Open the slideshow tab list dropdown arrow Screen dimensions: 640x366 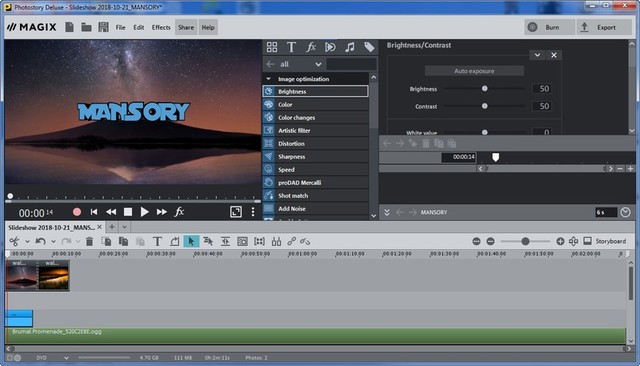pyautogui.click(x=124, y=227)
